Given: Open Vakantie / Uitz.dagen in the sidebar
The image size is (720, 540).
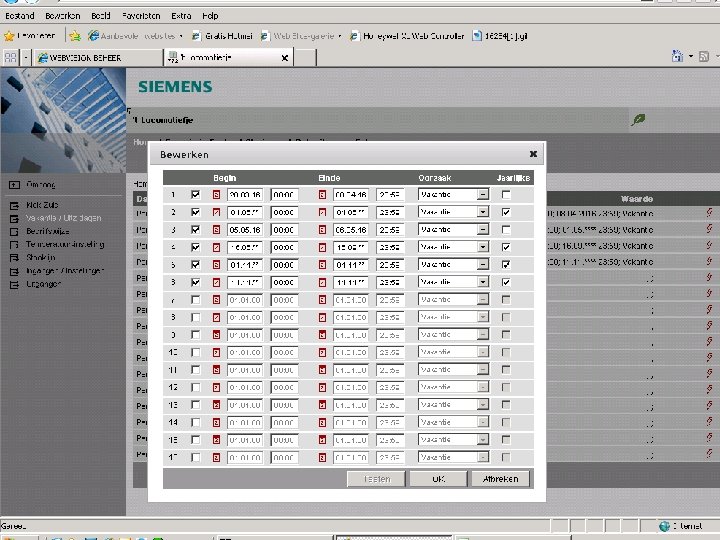Looking at the screenshot, I should click(x=63, y=218).
